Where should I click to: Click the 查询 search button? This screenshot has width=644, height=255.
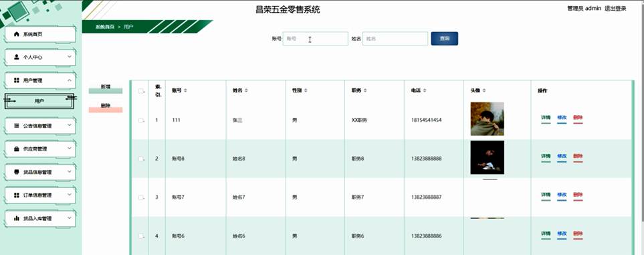445,39
